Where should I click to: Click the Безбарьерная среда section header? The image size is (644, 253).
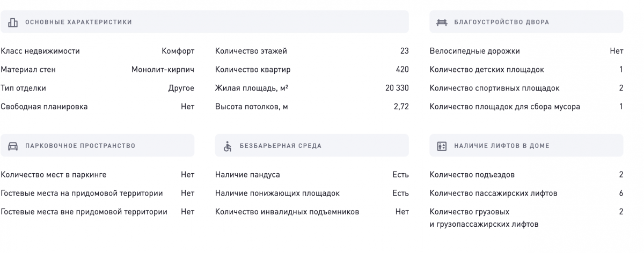coord(312,145)
